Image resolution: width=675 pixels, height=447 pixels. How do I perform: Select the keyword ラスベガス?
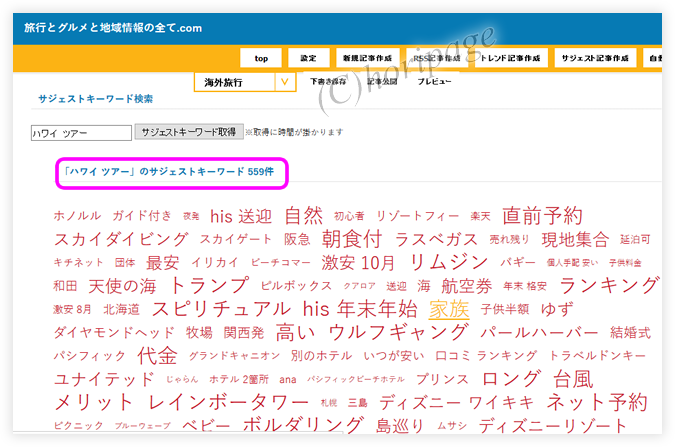click(436, 239)
